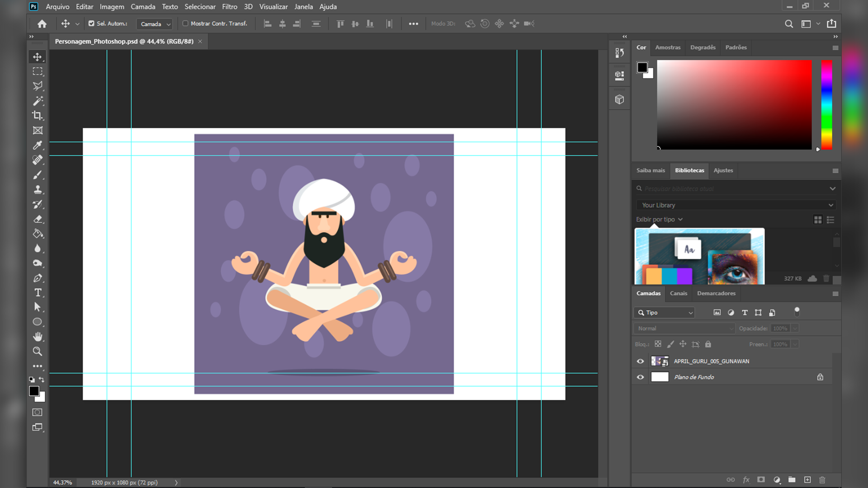The width and height of the screenshot is (868, 488).
Task: Select the Path Selection tool
Action: (x=38, y=307)
